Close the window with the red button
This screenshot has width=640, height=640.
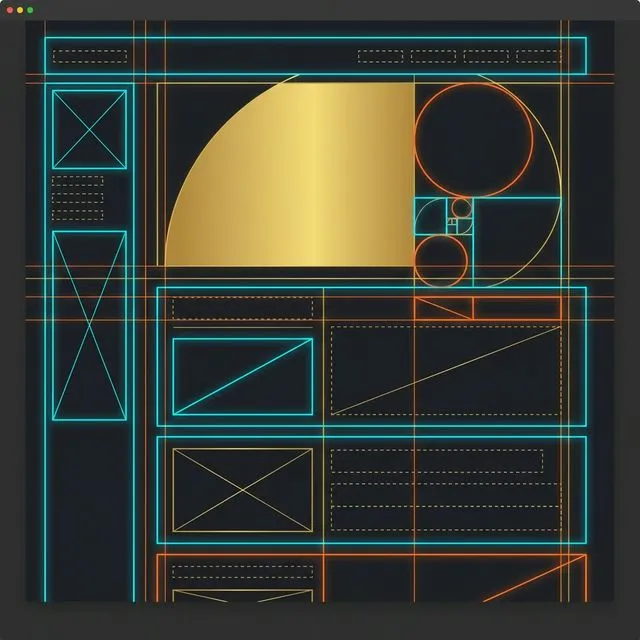coord(9,9)
